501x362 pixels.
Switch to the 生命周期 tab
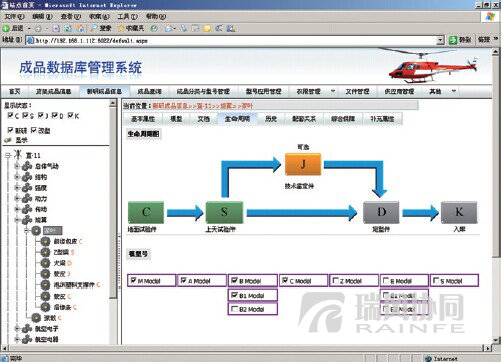point(237,119)
